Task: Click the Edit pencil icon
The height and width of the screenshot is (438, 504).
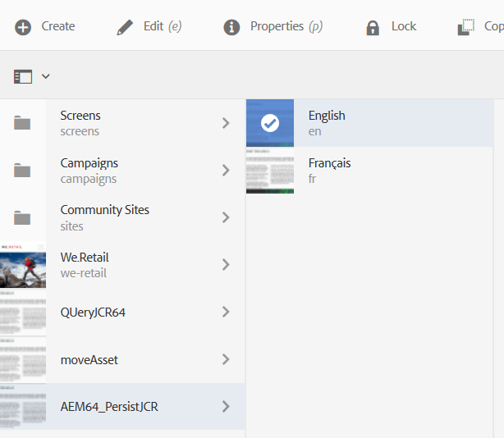Action: coord(125,27)
